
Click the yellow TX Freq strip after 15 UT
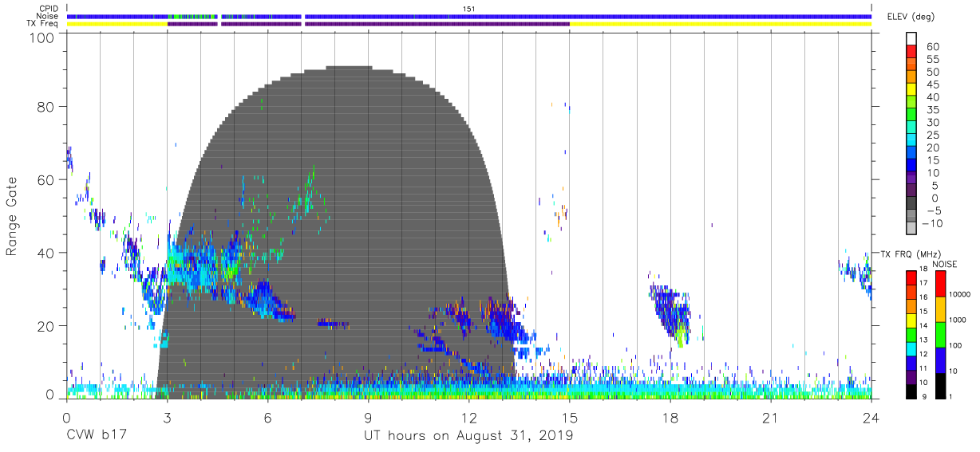[x=721, y=24]
